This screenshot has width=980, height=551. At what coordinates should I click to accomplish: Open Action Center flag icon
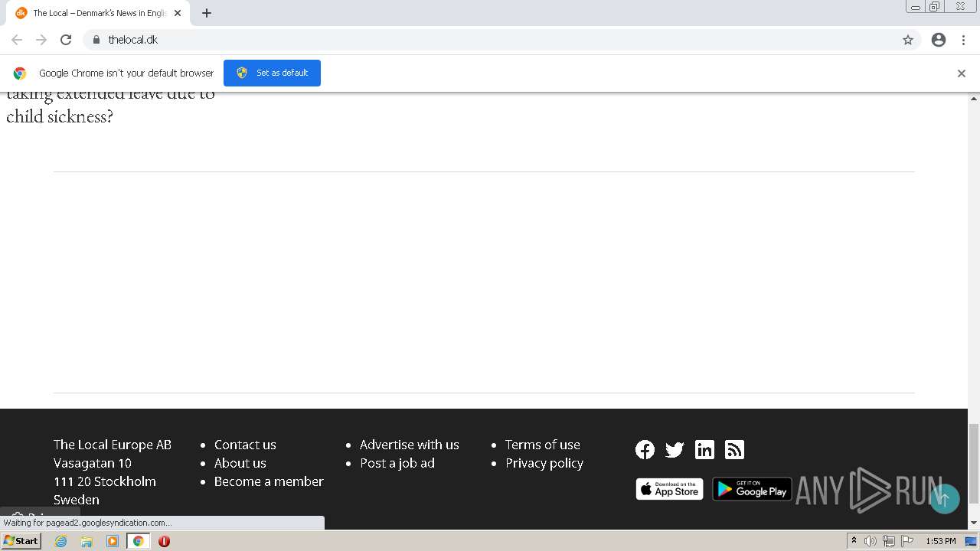point(907,541)
